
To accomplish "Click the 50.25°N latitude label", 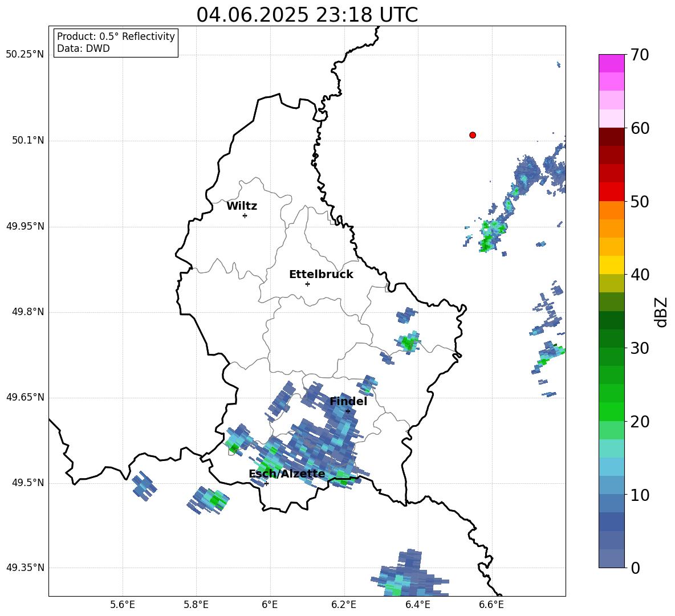I will click(25, 55).
